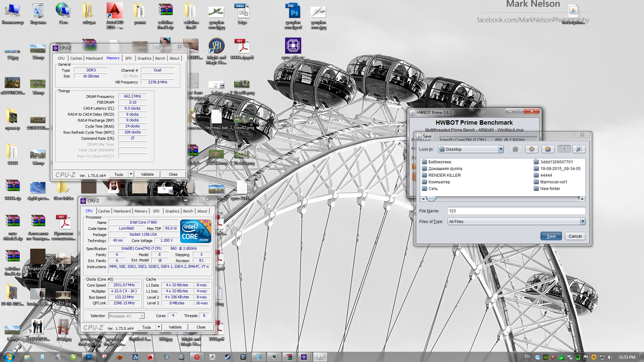644x362 pixels.
Task: Open Caches tab in lower CPU-Z window
Action: tap(104, 211)
